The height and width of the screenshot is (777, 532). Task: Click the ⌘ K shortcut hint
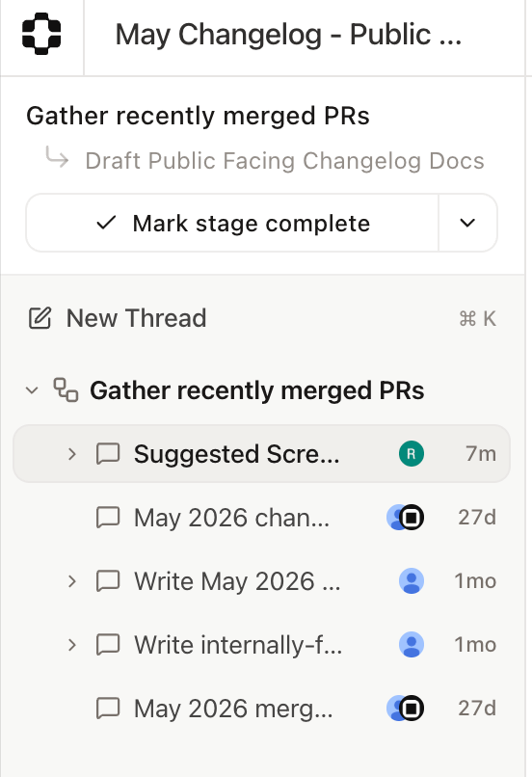click(x=477, y=319)
